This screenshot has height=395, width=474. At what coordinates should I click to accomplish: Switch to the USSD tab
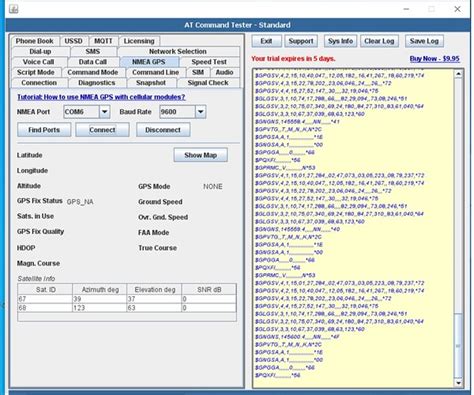point(73,41)
